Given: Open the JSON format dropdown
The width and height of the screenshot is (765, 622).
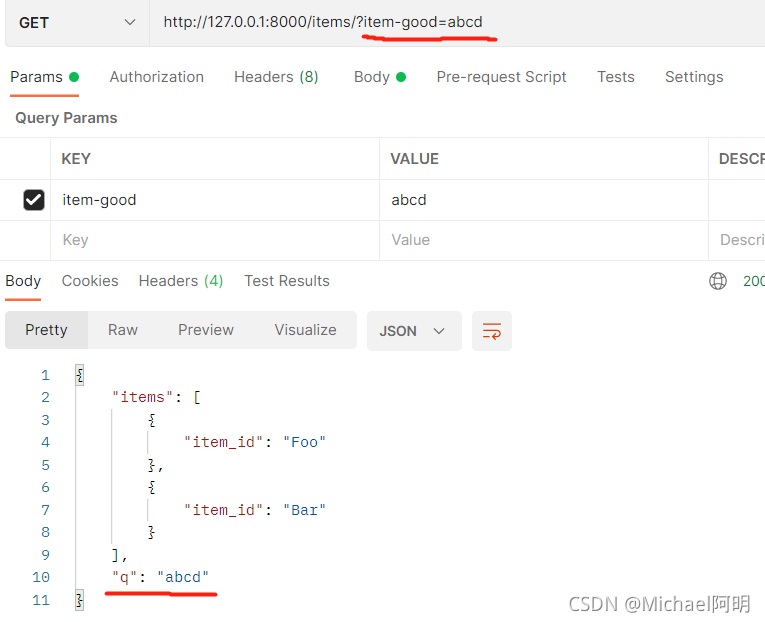Looking at the screenshot, I should pyautogui.click(x=414, y=331).
